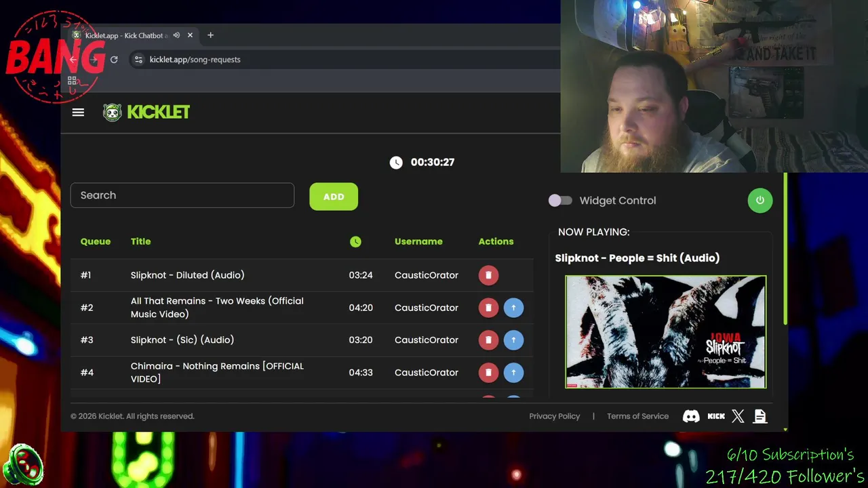Open the Terms of Service link
This screenshot has width=868, height=488.
[637, 416]
